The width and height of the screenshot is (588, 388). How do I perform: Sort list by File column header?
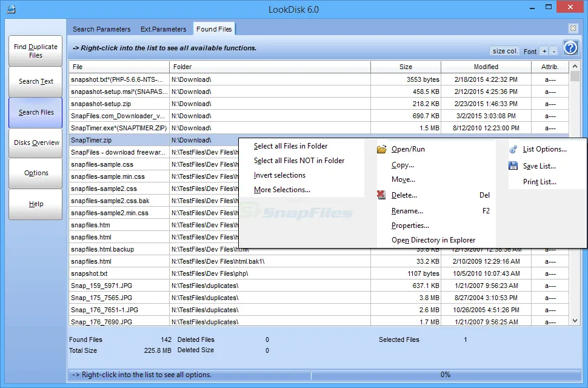coord(119,67)
